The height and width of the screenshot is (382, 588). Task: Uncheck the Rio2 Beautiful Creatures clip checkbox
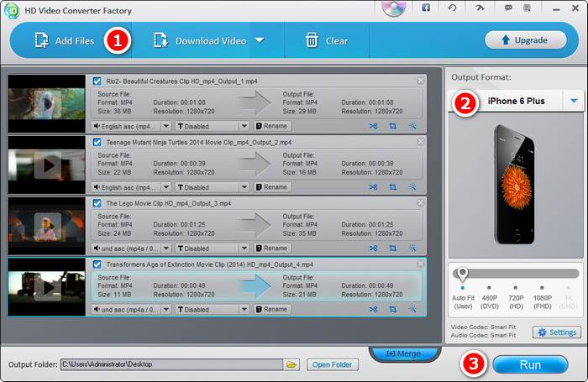[x=97, y=81]
